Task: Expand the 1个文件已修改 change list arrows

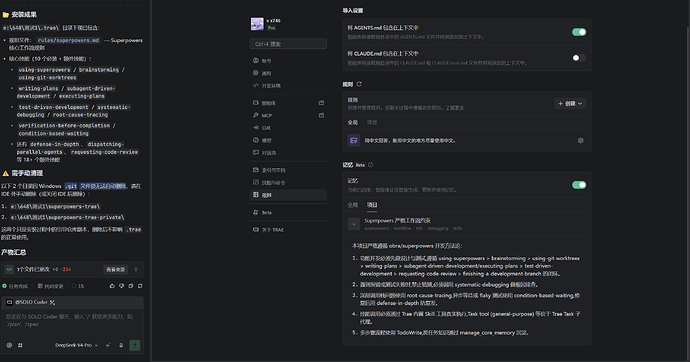Action: click(136, 269)
